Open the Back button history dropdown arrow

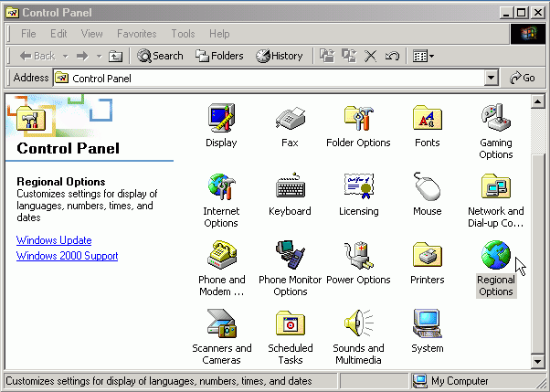(63, 56)
